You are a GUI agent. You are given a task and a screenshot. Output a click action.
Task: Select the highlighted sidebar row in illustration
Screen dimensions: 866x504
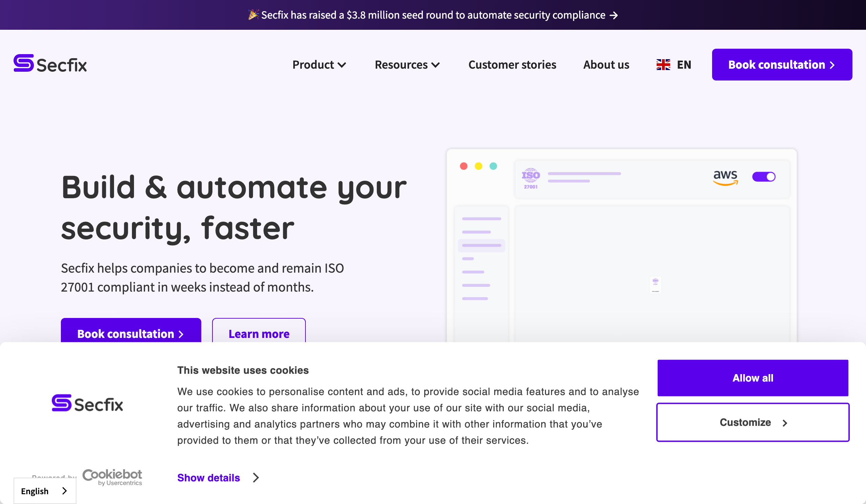(481, 245)
